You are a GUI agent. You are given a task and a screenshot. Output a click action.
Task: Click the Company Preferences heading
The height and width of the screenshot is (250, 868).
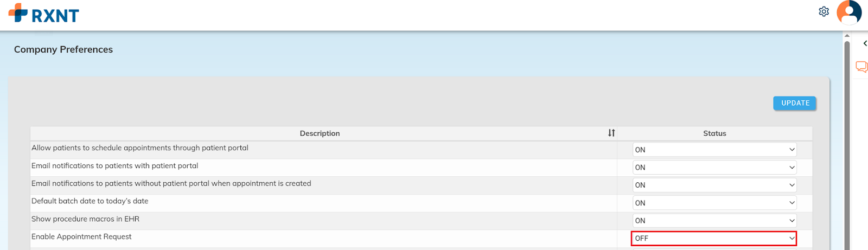pyautogui.click(x=63, y=49)
